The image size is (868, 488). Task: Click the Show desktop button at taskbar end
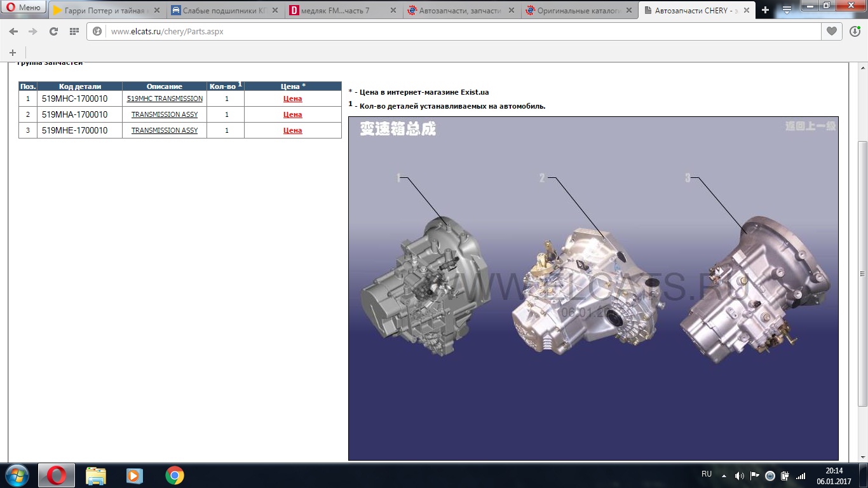[x=864, y=475]
